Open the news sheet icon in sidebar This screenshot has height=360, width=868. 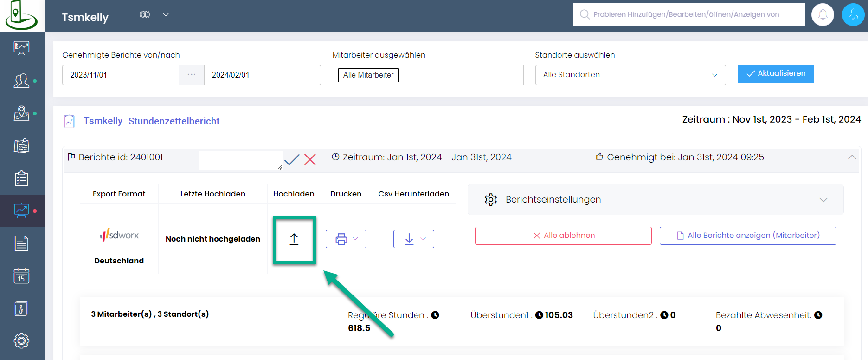point(21,146)
